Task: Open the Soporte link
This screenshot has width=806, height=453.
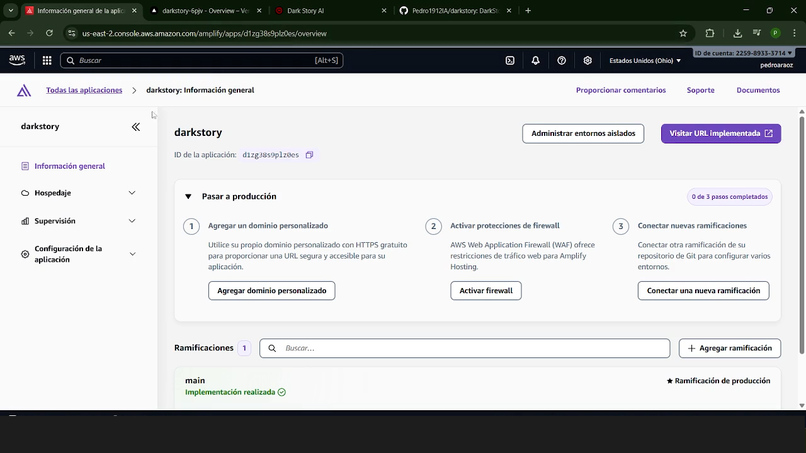Action: 700,90
